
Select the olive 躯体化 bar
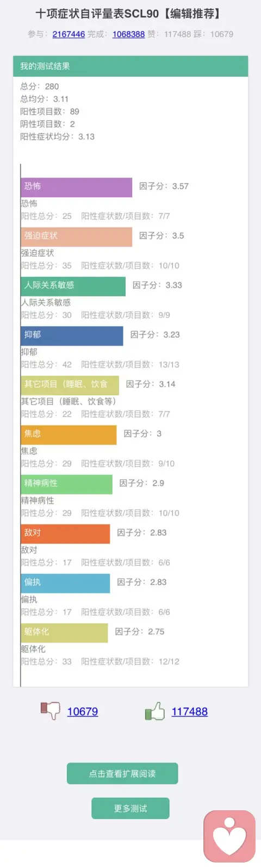click(x=65, y=633)
